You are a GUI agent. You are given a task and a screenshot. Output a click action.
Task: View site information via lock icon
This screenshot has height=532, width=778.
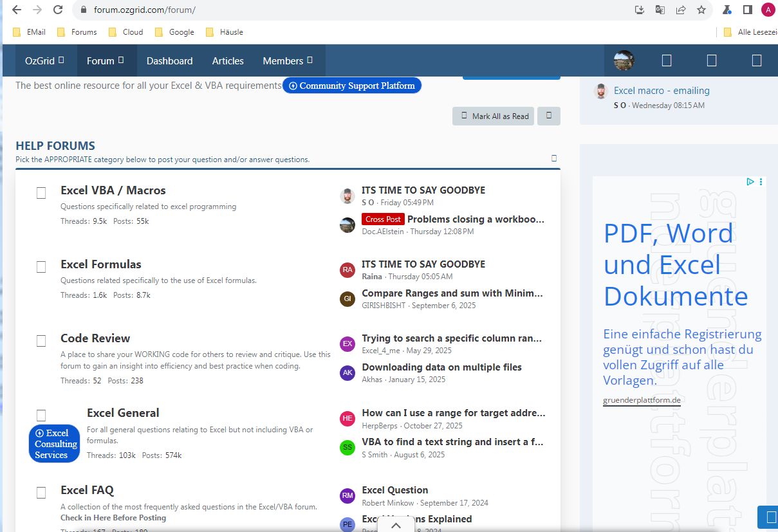[83, 10]
